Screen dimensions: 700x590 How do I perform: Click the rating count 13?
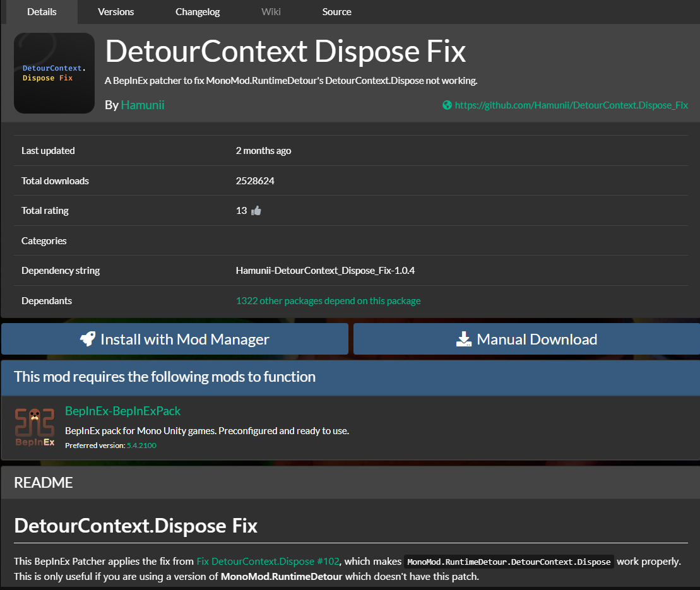point(242,211)
